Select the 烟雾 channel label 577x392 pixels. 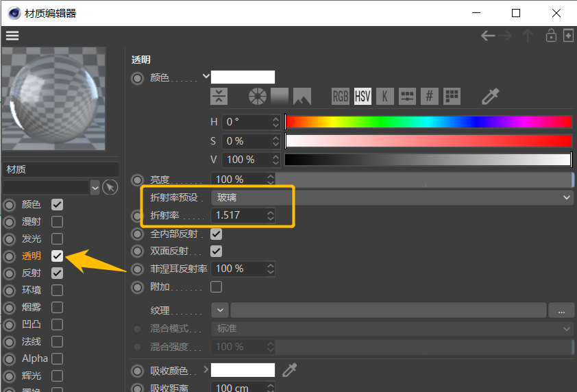[x=32, y=307]
